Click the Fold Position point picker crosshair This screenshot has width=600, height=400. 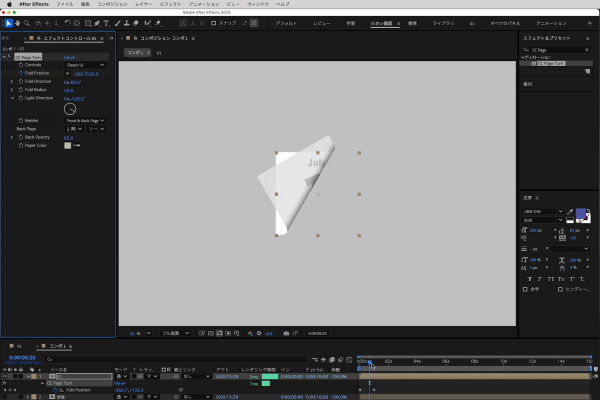click(x=67, y=73)
